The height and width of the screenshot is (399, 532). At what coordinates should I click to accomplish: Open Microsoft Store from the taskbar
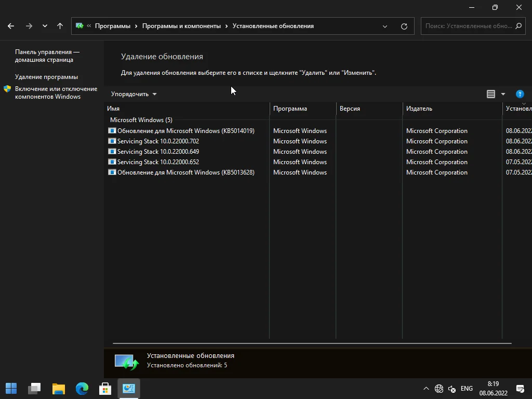(105, 388)
